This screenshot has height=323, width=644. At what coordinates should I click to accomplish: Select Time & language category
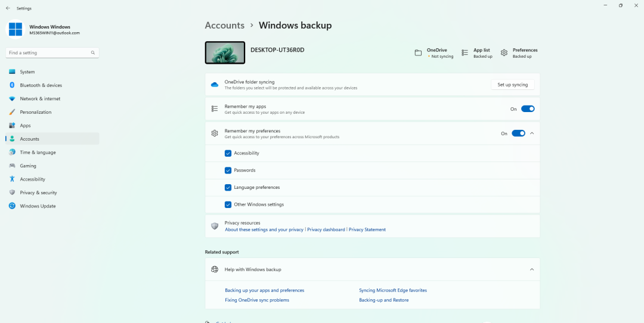52,153
